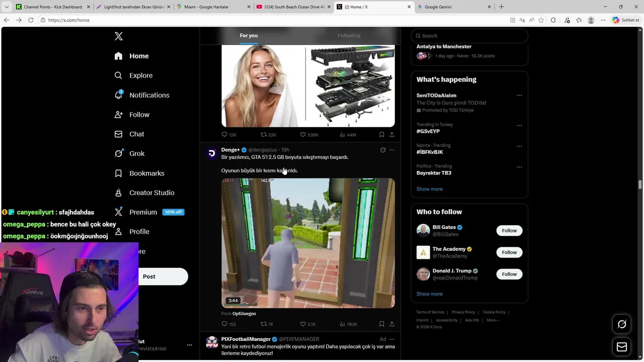644x362 pixels.
Task: Open more options for #GSvEYP trend
Action: pyautogui.click(x=519, y=125)
